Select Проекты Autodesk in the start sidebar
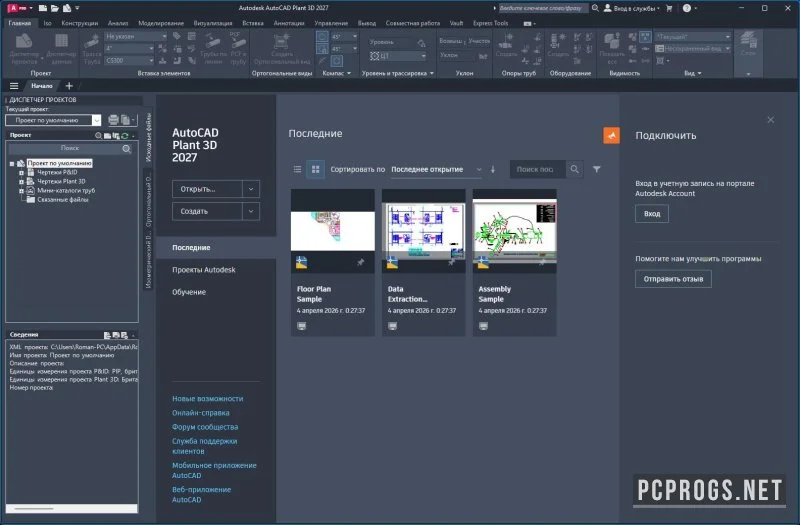Image resolution: width=800 pixels, height=525 pixels. 204,269
